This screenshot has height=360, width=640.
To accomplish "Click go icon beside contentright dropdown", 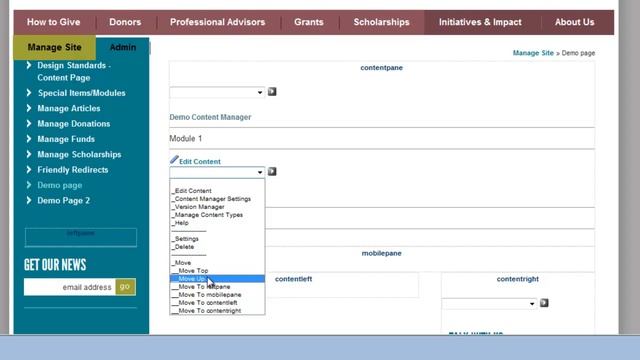I will [x=544, y=303].
